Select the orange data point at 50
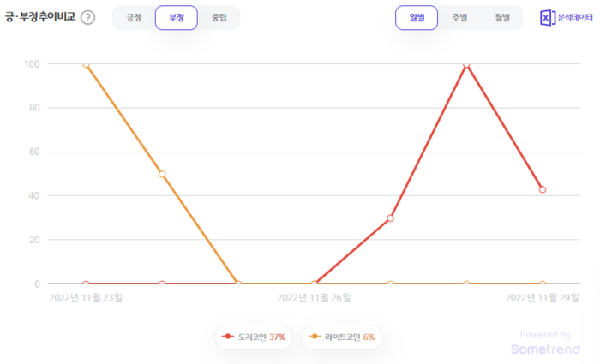The width and height of the screenshot is (600, 364). click(162, 175)
